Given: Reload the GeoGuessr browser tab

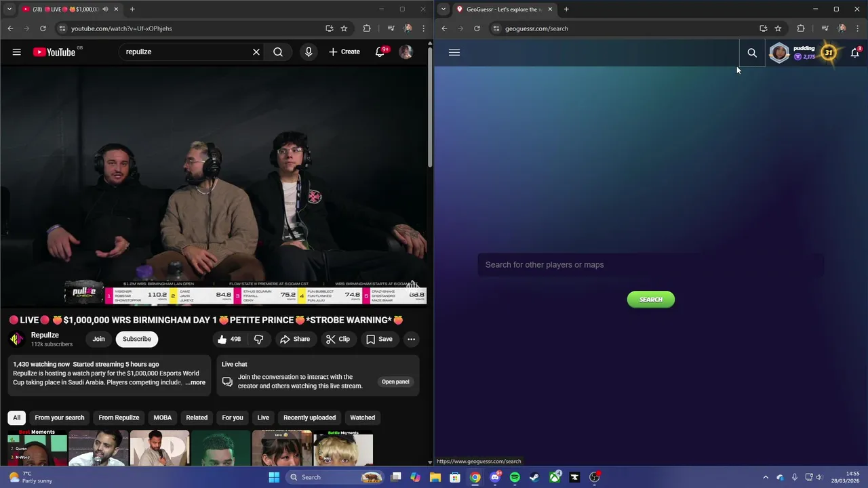Looking at the screenshot, I should click(477, 28).
